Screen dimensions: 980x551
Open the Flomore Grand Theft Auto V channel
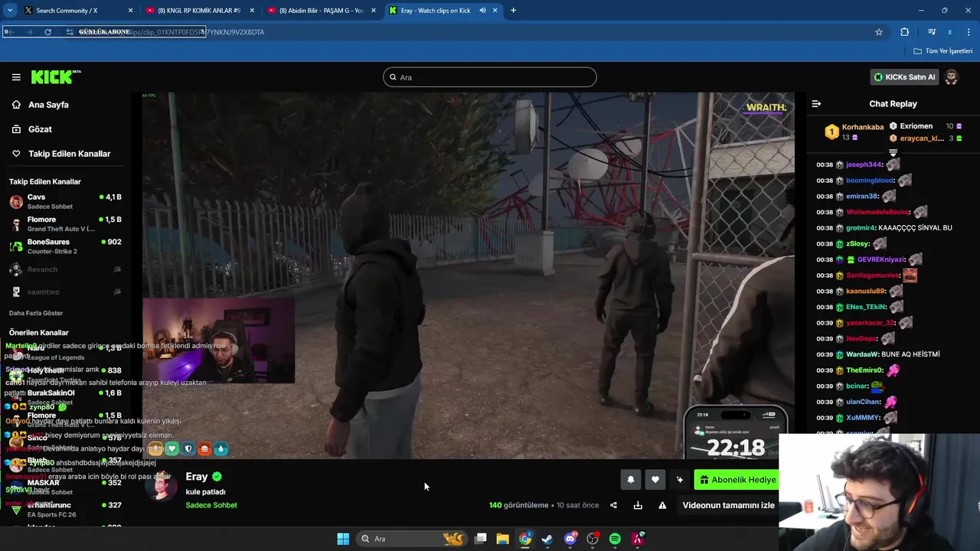(x=65, y=224)
